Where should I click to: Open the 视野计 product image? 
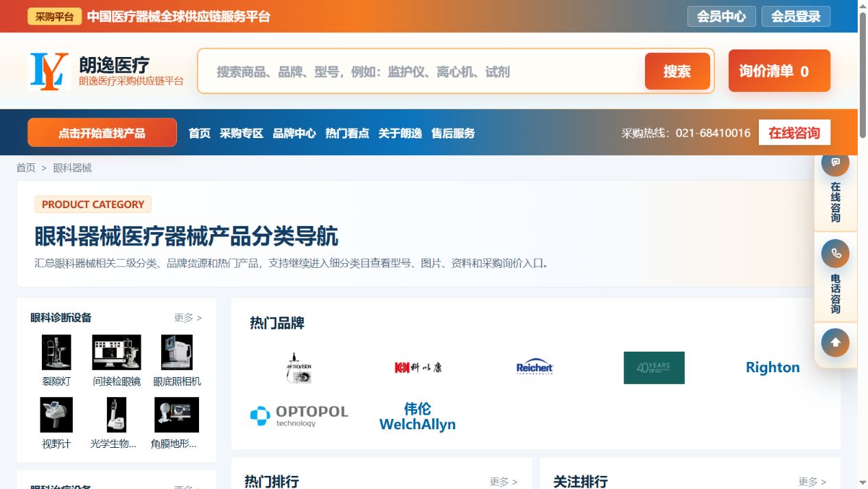[56, 415]
